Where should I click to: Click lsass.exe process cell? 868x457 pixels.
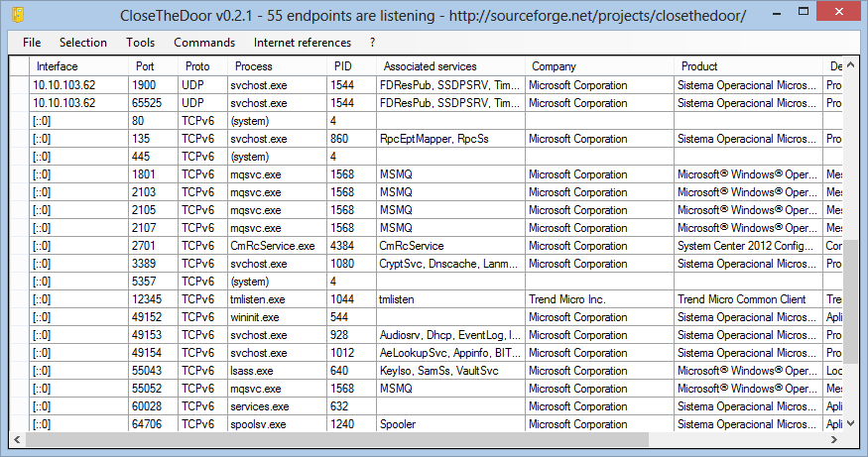tap(277, 371)
